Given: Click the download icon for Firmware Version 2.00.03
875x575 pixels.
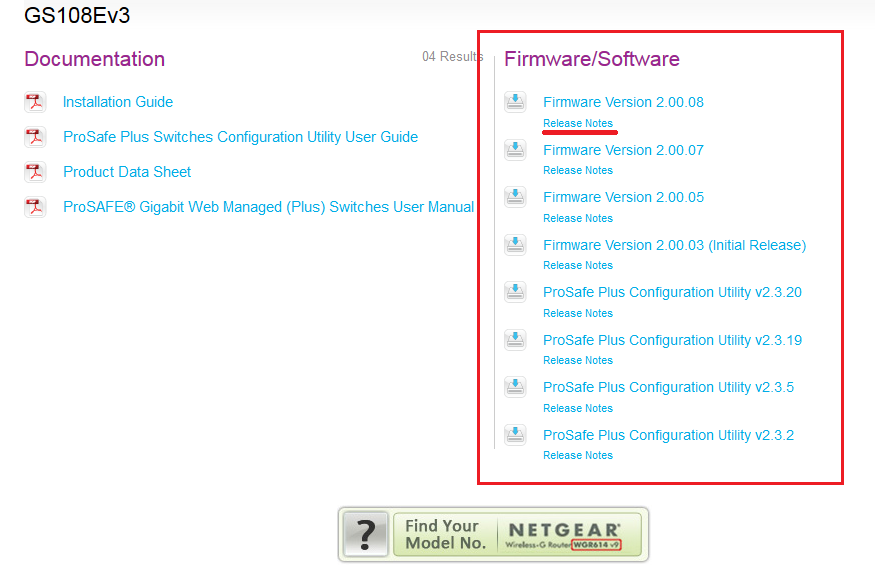Looking at the screenshot, I should (515, 245).
